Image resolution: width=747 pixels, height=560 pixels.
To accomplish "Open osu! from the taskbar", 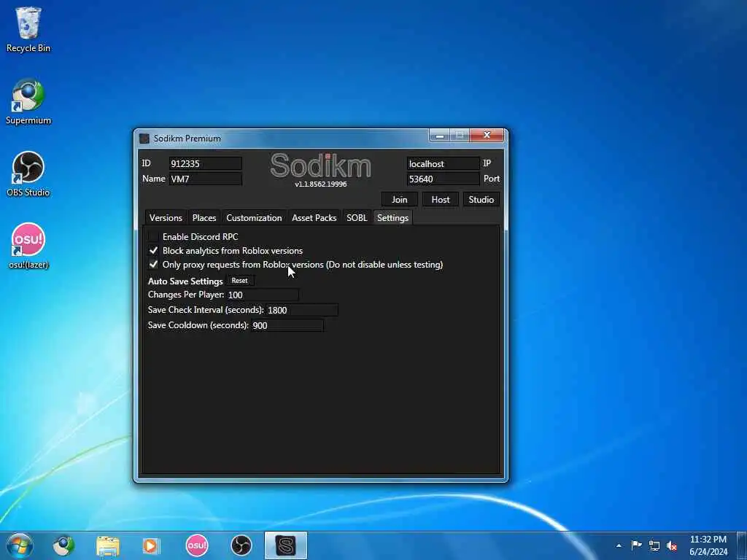I will coord(197,545).
